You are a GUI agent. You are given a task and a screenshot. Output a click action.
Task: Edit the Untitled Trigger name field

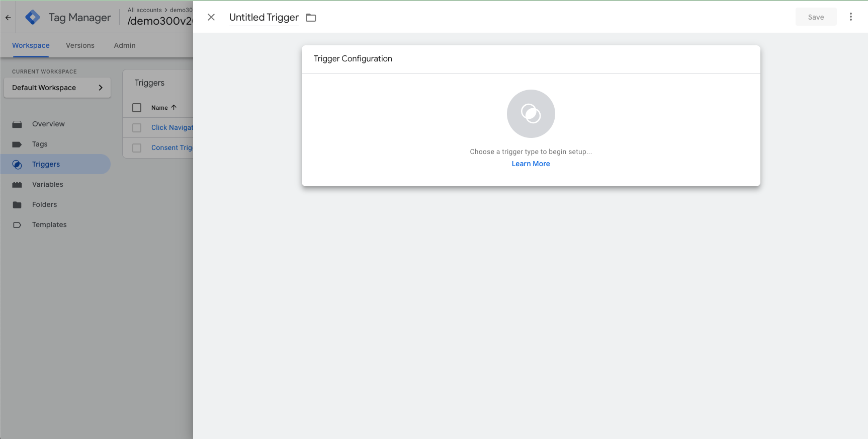[264, 18]
